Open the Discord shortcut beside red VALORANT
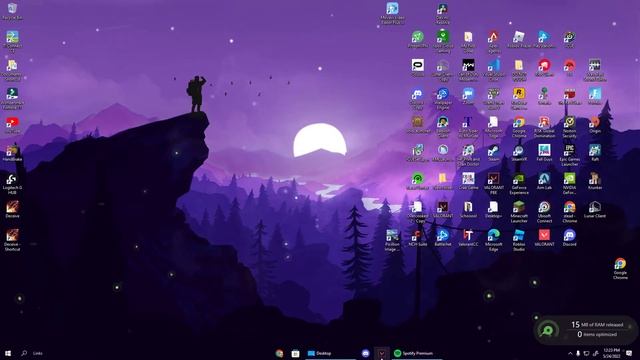Viewport: 640px width, 360px height. click(x=569, y=238)
